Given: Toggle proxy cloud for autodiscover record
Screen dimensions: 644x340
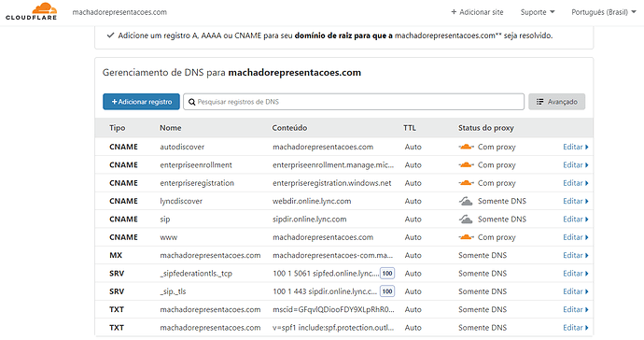Looking at the screenshot, I should click(x=466, y=147).
